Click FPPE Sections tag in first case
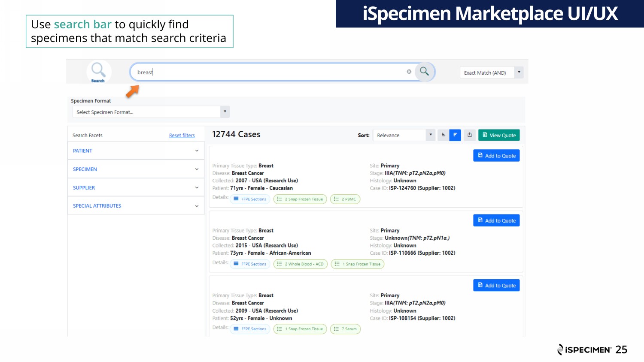The image size is (644, 362). (250, 199)
